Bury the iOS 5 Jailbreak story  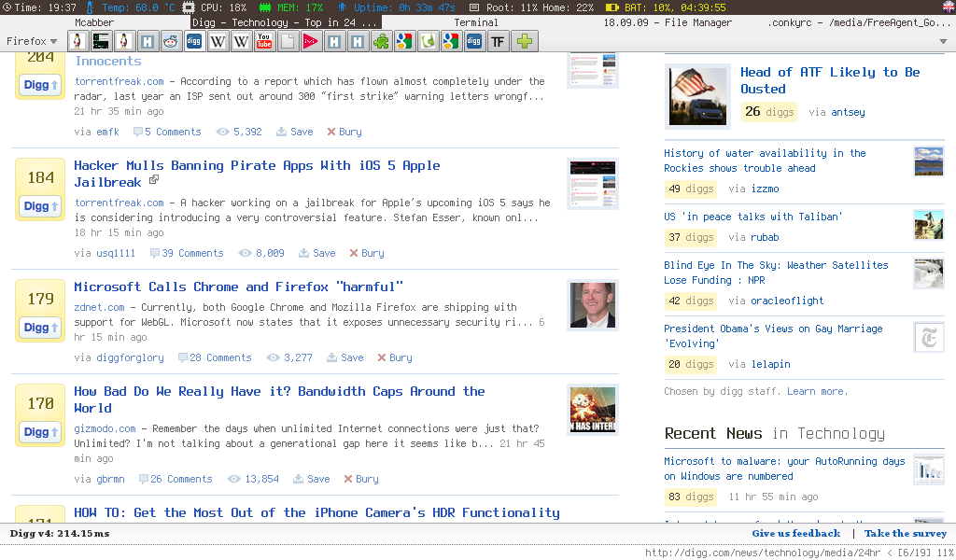pos(367,253)
